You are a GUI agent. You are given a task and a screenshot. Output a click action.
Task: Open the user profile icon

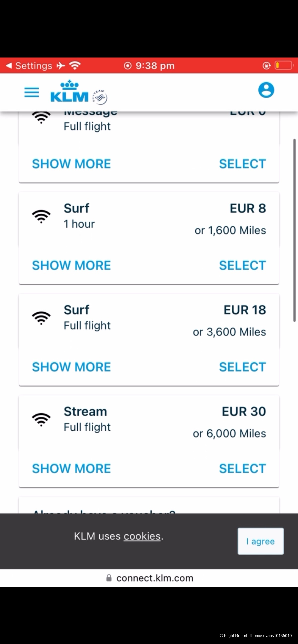pyautogui.click(x=266, y=90)
